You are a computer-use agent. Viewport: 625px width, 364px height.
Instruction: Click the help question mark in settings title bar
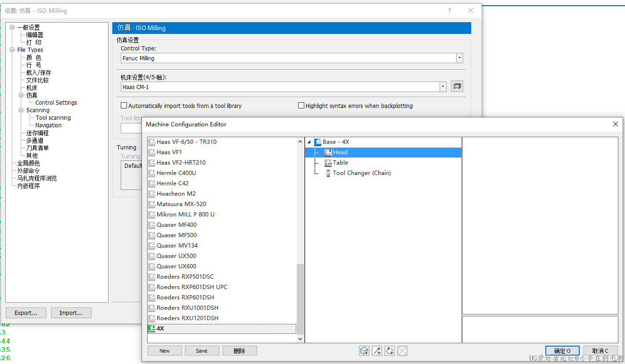[x=449, y=10]
